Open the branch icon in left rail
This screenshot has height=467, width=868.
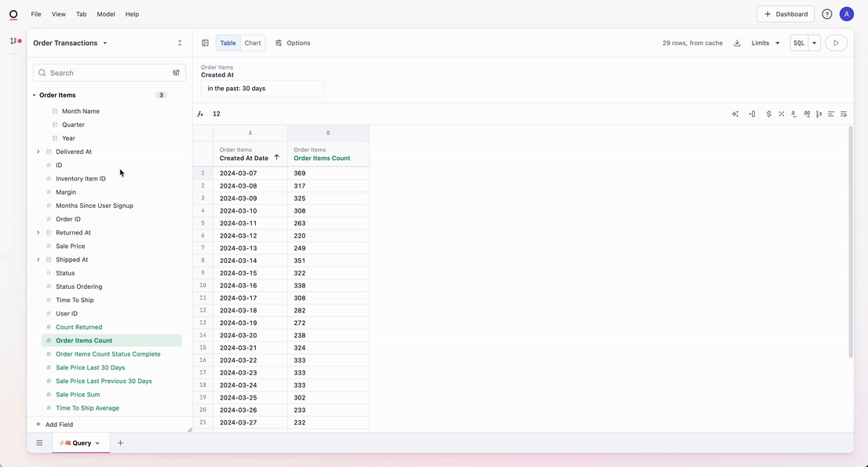pos(15,41)
